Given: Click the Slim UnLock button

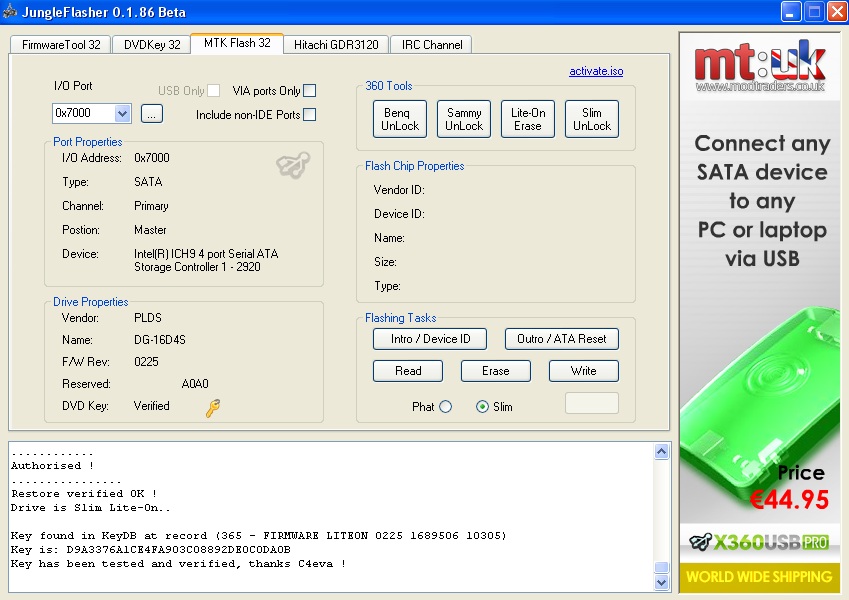Looking at the screenshot, I should click(x=592, y=119).
